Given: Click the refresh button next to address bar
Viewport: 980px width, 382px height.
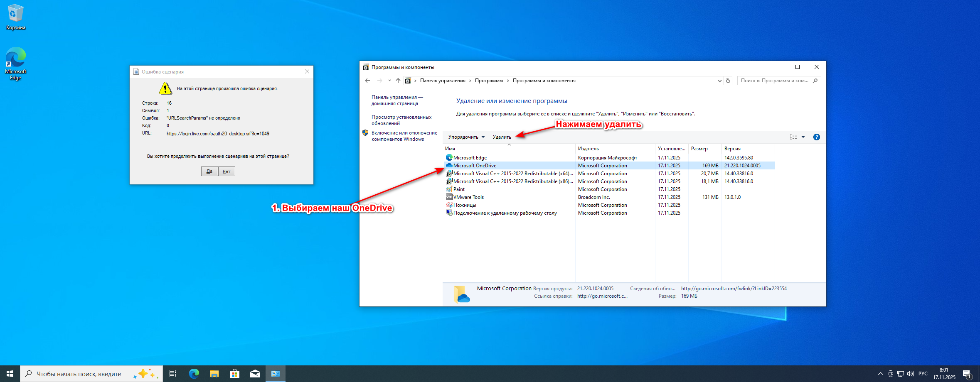Looking at the screenshot, I should pos(728,81).
